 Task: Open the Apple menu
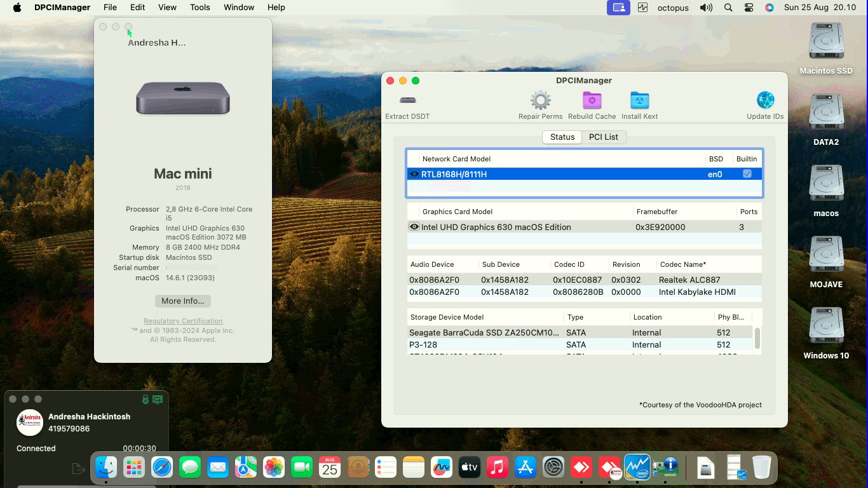(x=17, y=8)
